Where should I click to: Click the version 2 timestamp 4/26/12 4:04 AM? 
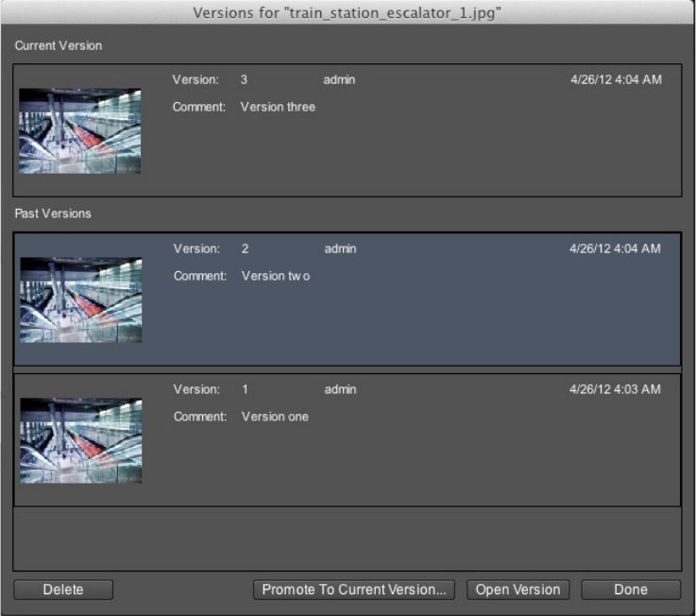[615, 248]
